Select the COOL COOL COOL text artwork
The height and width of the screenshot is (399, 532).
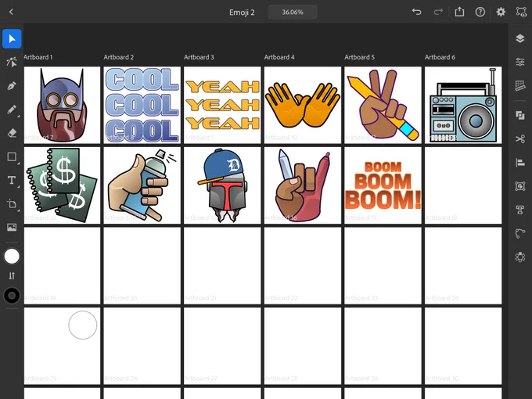(142, 105)
